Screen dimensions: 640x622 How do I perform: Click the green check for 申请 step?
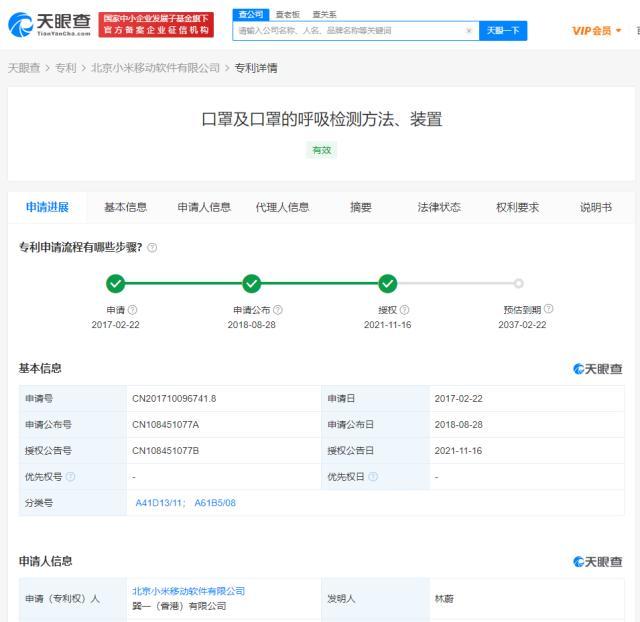(116, 283)
